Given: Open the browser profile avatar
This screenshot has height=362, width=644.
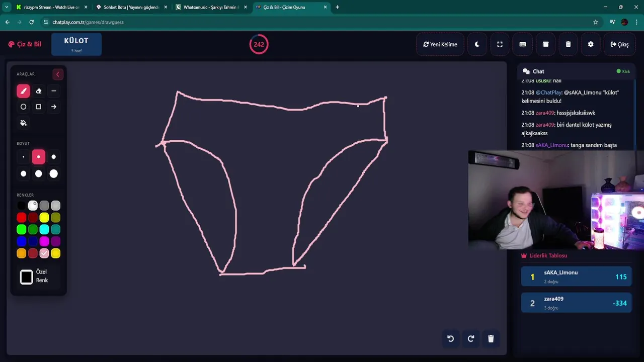Looking at the screenshot, I should (x=624, y=22).
